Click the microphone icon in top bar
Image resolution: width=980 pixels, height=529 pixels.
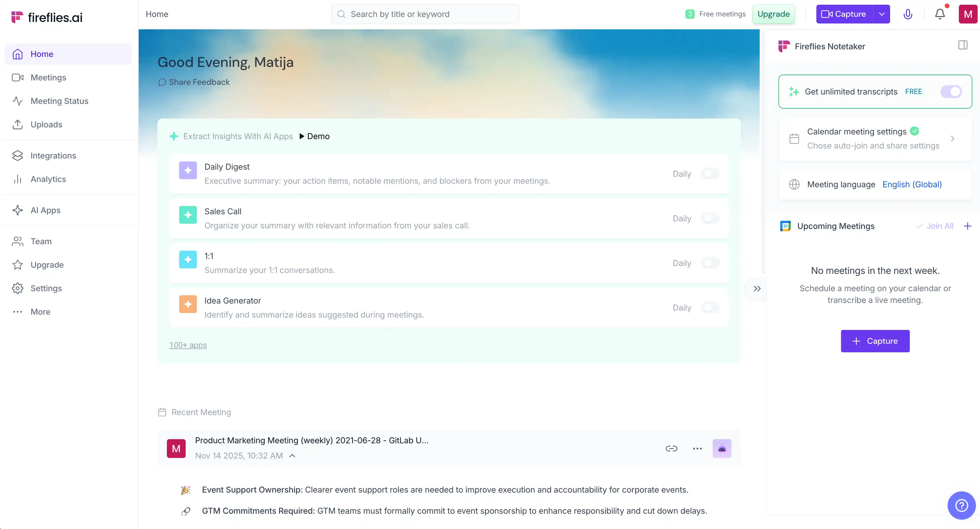click(908, 14)
